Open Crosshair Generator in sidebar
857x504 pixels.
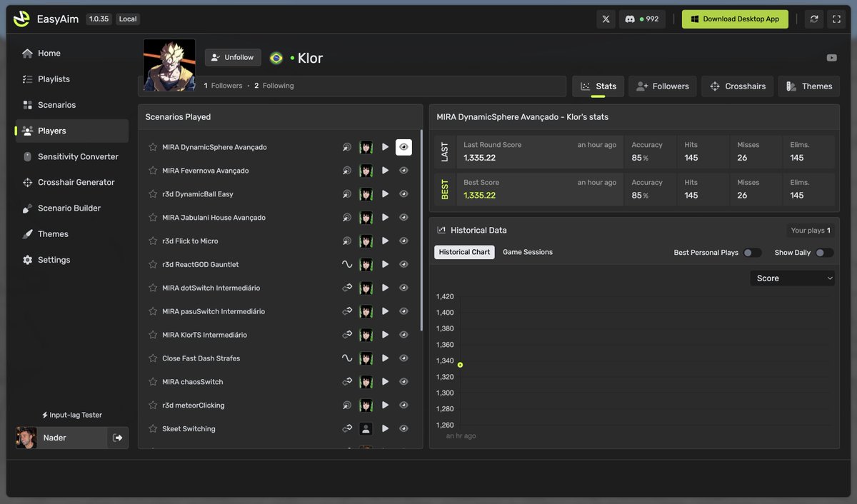coord(72,182)
